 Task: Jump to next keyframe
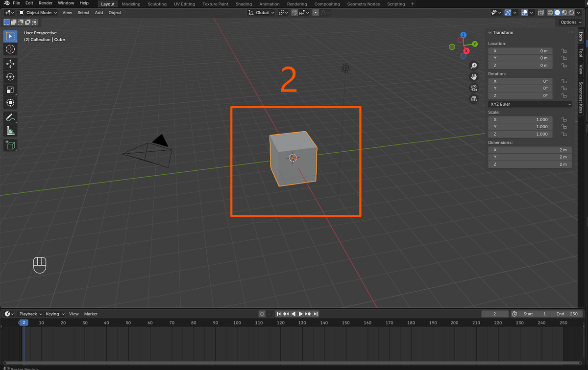pos(308,314)
